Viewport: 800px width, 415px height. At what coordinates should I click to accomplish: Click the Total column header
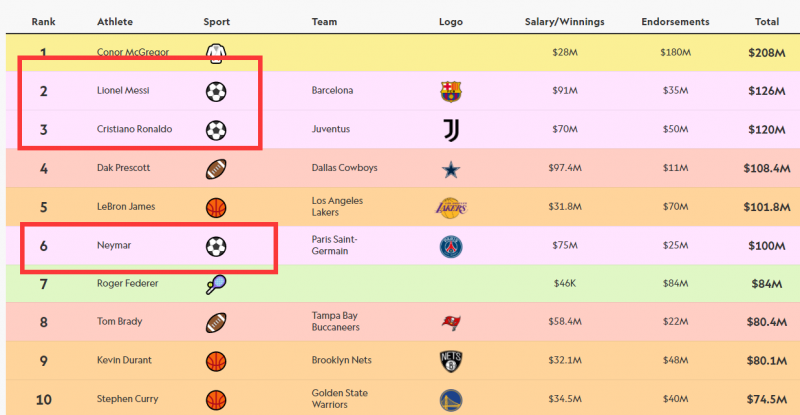click(767, 21)
